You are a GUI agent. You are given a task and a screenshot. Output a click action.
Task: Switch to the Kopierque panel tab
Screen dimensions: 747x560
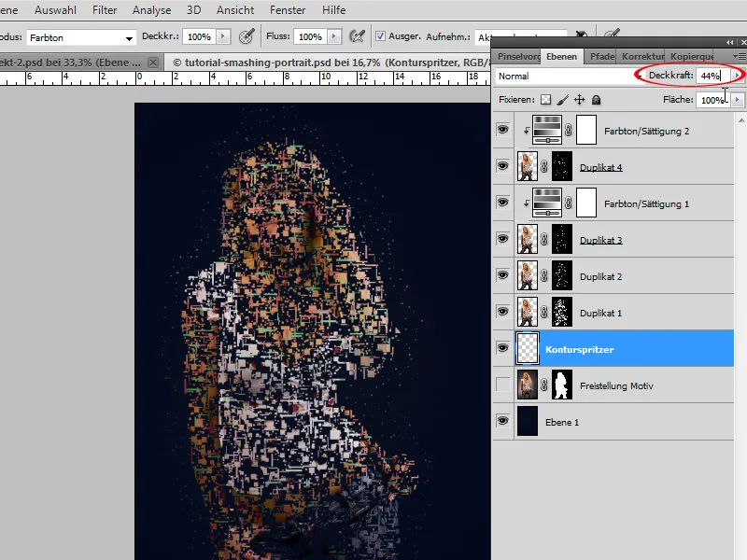pyautogui.click(x=691, y=57)
